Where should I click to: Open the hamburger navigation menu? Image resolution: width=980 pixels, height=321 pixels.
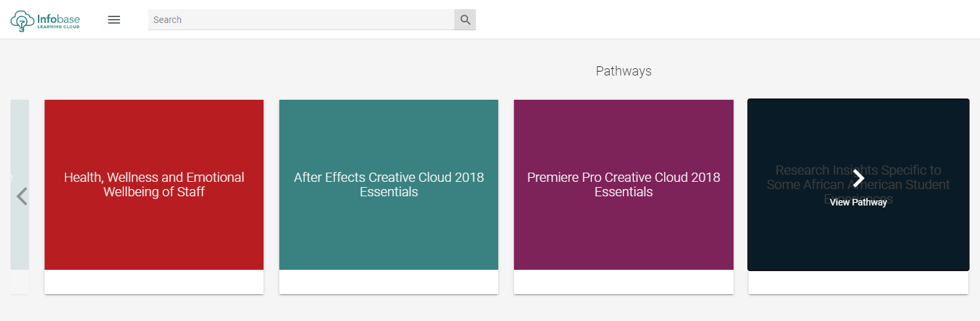[x=114, y=20]
